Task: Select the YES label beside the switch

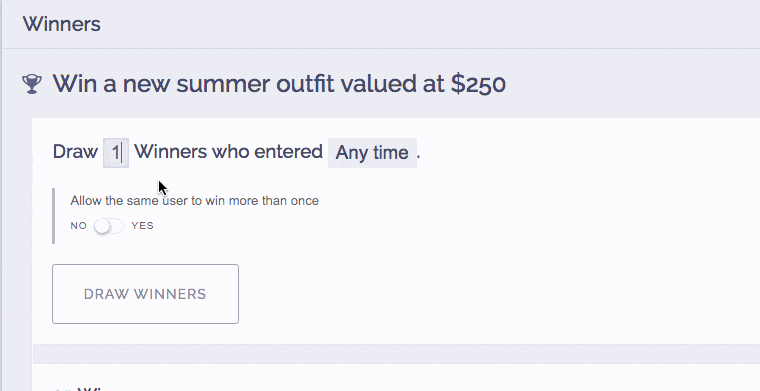Action: click(142, 226)
